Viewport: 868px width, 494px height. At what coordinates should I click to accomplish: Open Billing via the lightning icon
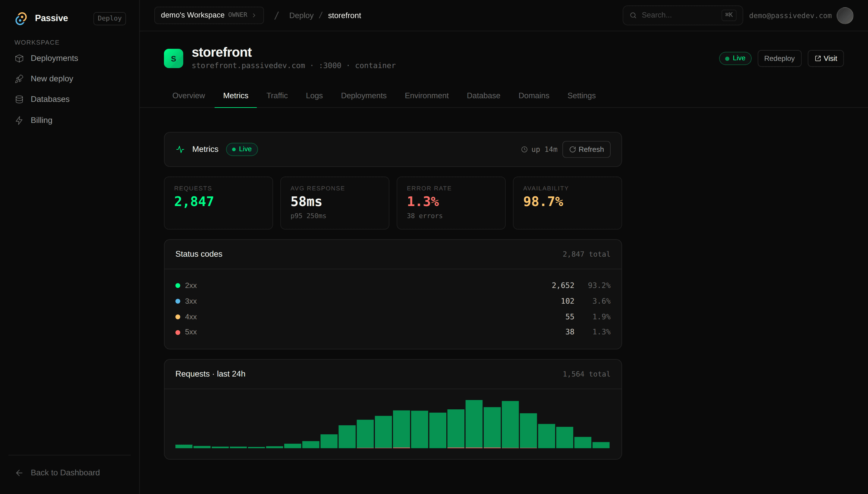(19, 120)
